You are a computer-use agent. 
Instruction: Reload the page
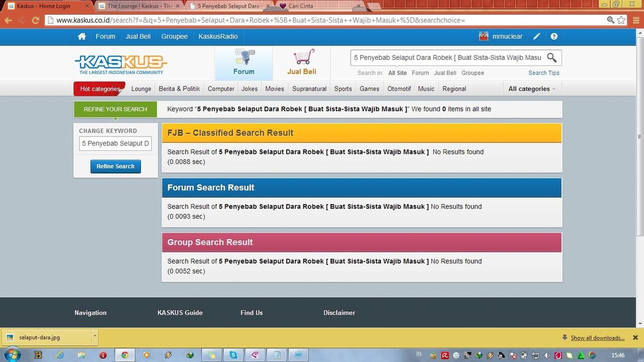coord(35,20)
